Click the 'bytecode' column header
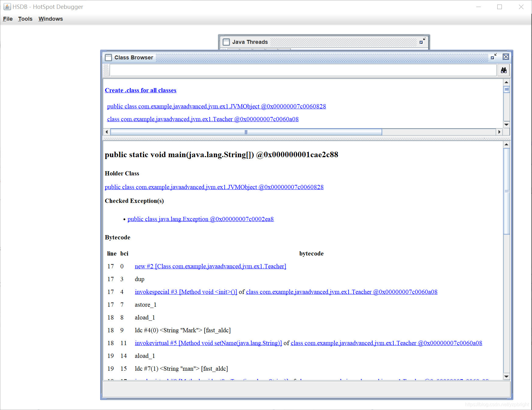Screen dimensions: 532x410 311,253
